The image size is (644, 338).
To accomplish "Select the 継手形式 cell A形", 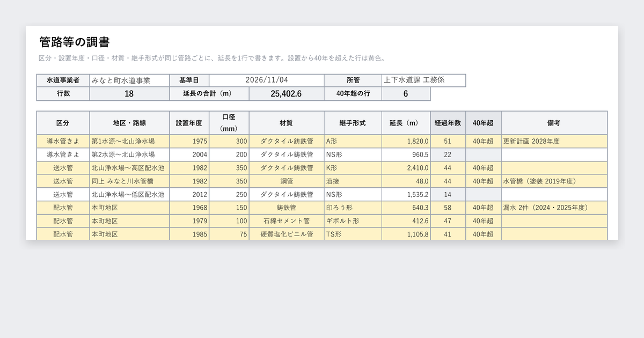I will point(353,142).
